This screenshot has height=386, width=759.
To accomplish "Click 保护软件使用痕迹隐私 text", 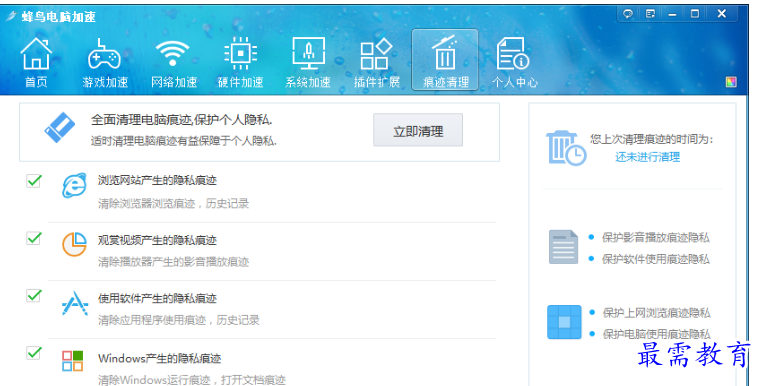I will click(x=655, y=259).
